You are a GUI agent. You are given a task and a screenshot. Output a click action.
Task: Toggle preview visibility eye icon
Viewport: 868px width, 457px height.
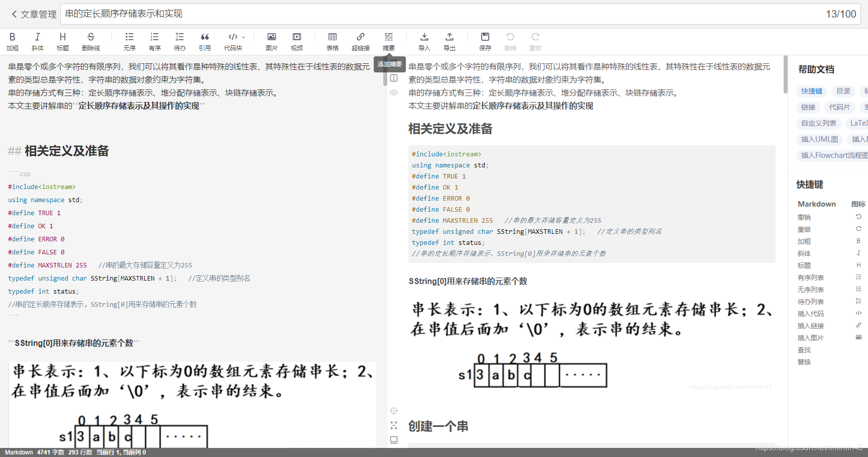pyautogui.click(x=394, y=93)
